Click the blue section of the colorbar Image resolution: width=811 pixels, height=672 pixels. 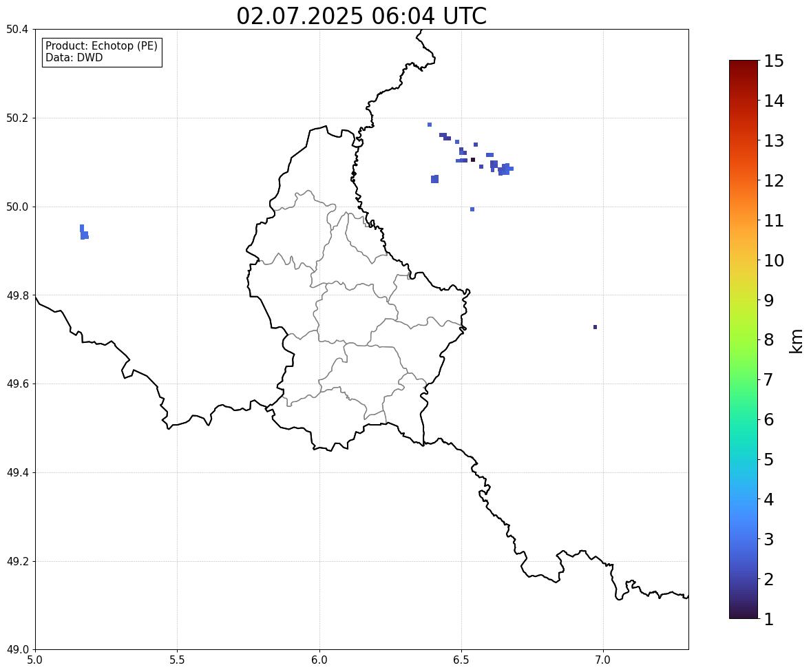[x=744, y=527]
